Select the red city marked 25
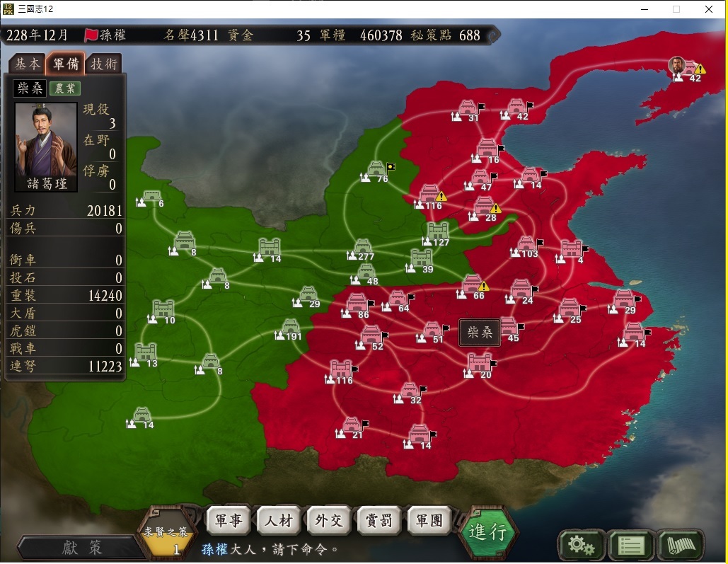The height and width of the screenshot is (564, 728). (570, 309)
